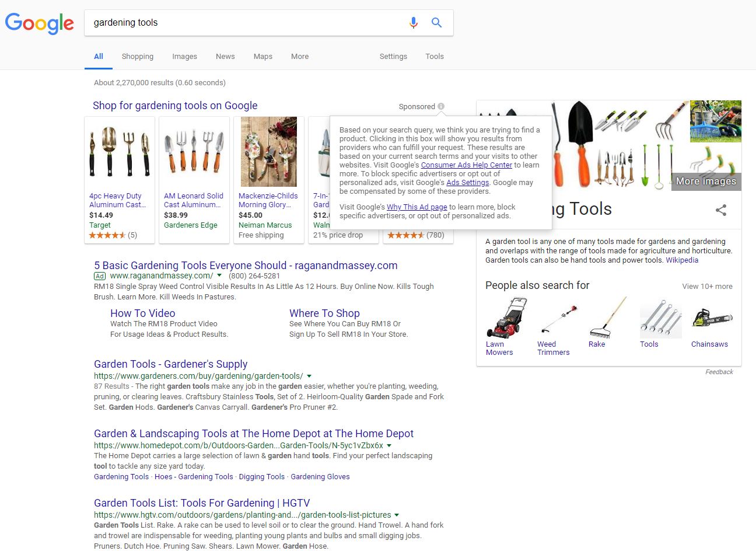This screenshot has width=756, height=551.
Task: Open the Settings menu
Action: pyautogui.click(x=393, y=56)
